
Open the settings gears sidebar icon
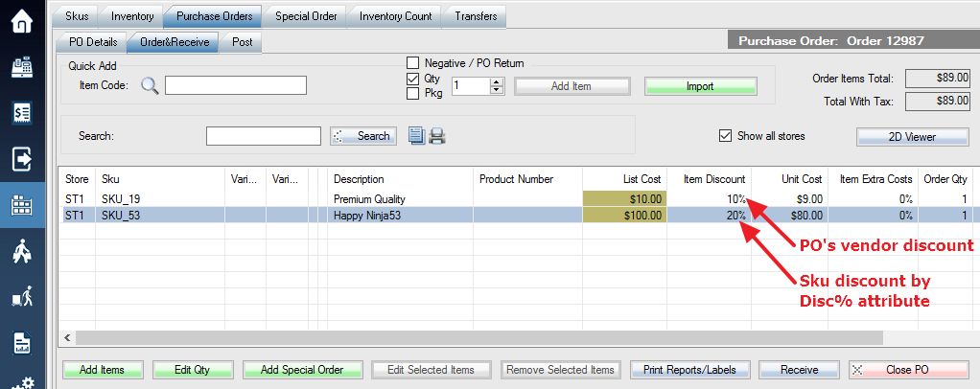[22, 382]
